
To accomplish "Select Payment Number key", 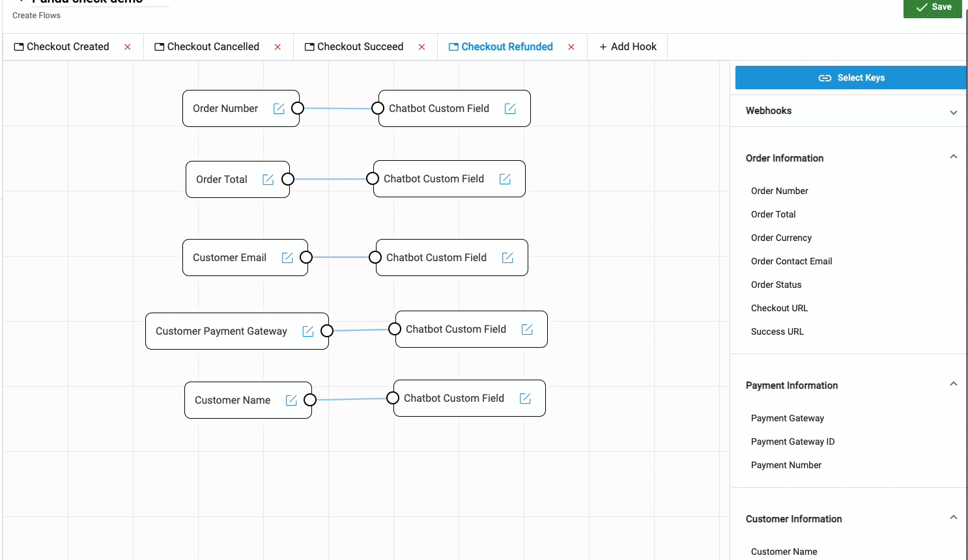I will pyautogui.click(x=786, y=465).
